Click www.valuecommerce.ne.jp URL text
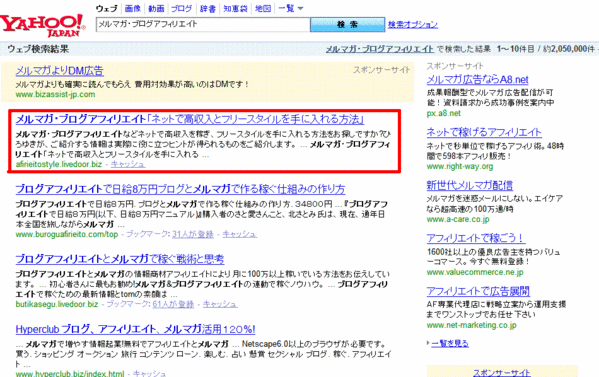599x377 pixels. point(475,272)
